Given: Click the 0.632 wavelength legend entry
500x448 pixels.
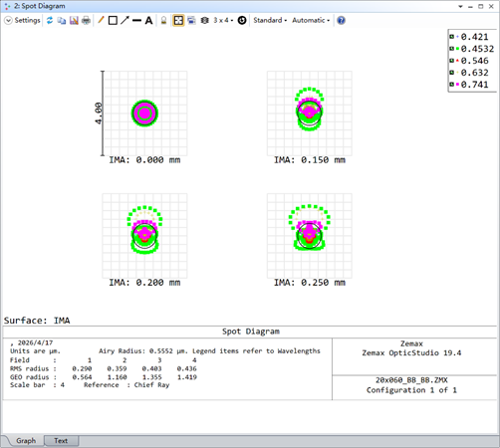Looking at the screenshot, I should coord(469,73).
